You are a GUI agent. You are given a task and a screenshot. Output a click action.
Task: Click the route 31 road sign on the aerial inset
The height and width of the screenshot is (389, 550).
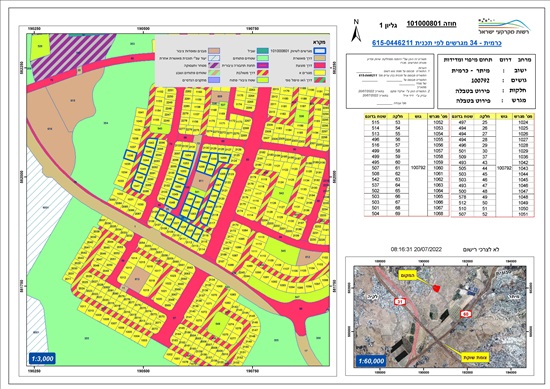tap(400, 301)
